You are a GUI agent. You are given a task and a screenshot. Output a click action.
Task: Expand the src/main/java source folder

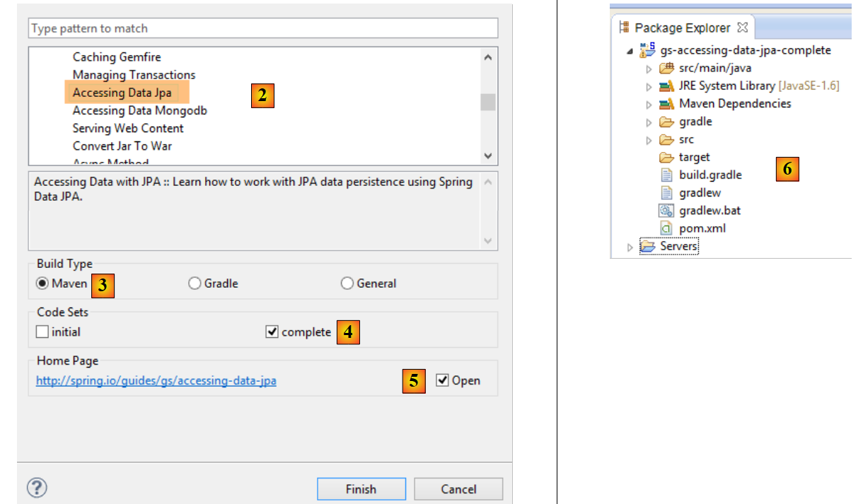[x=649, y=69]
